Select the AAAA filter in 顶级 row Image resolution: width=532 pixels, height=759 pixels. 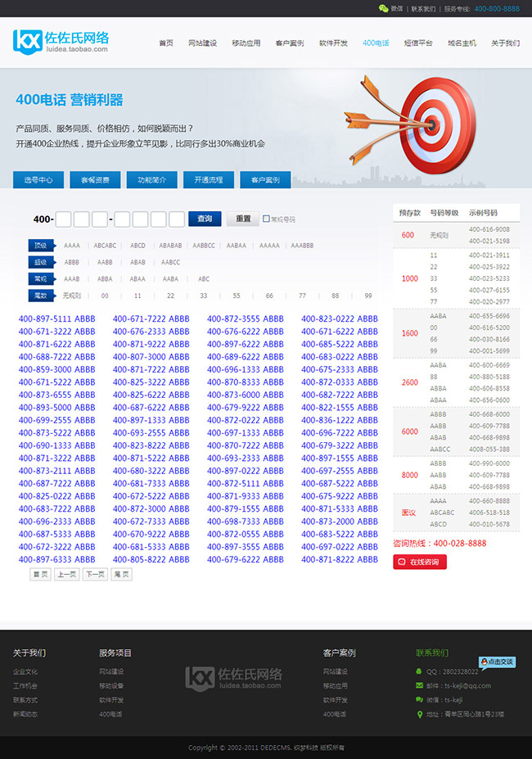tap(72, 246)
